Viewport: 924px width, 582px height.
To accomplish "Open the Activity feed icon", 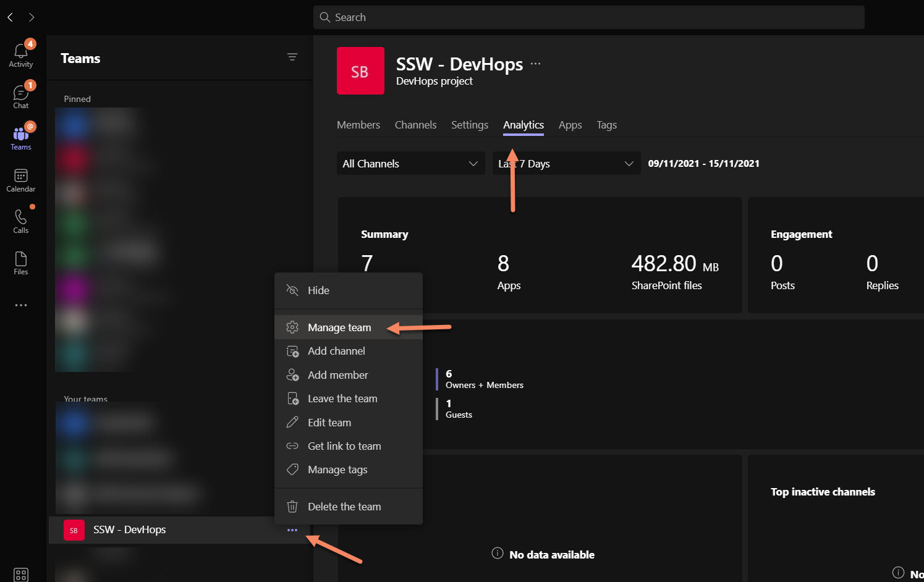I will click(20, 54).
